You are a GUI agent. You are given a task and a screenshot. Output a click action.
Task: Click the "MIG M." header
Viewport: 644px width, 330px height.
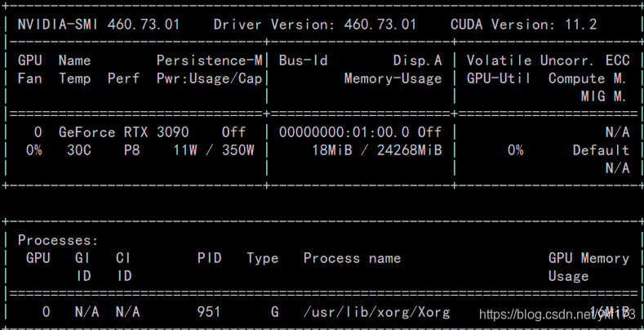point(603,96)
